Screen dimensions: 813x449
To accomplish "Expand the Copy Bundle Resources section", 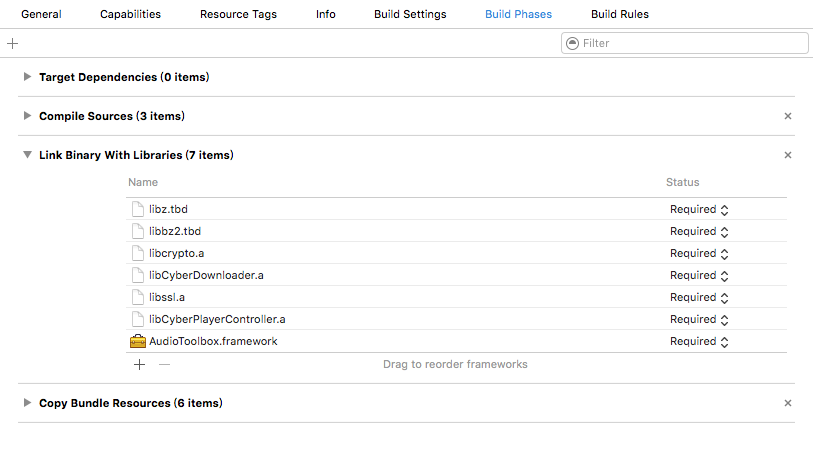I will point(27,402).
